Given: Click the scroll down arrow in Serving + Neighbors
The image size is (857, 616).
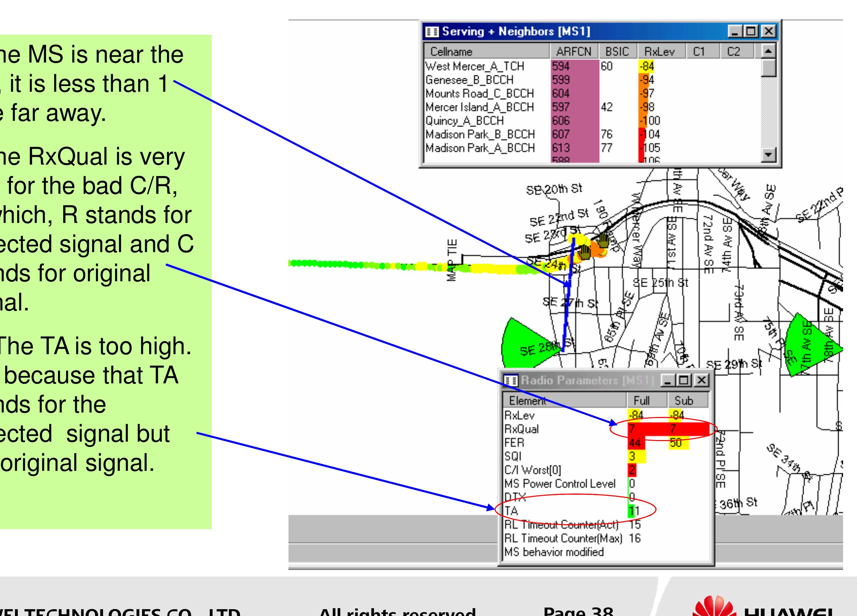Looking at the screenshot, I should click(769, 155).
